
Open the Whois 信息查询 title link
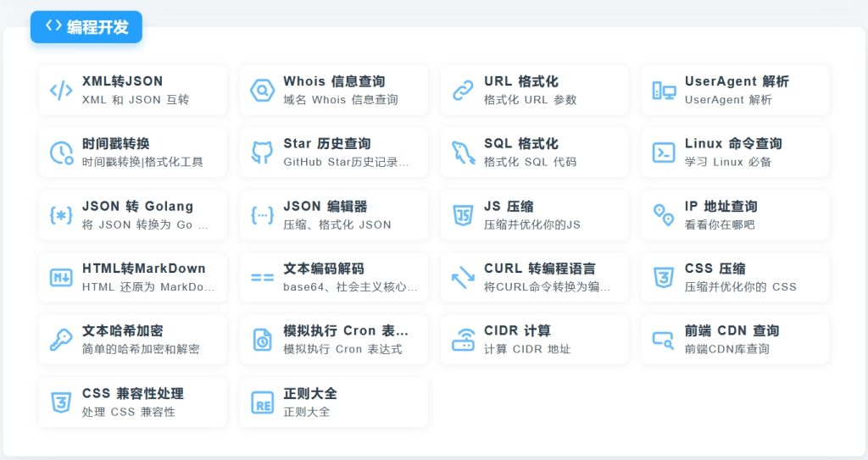coord(334,81)
